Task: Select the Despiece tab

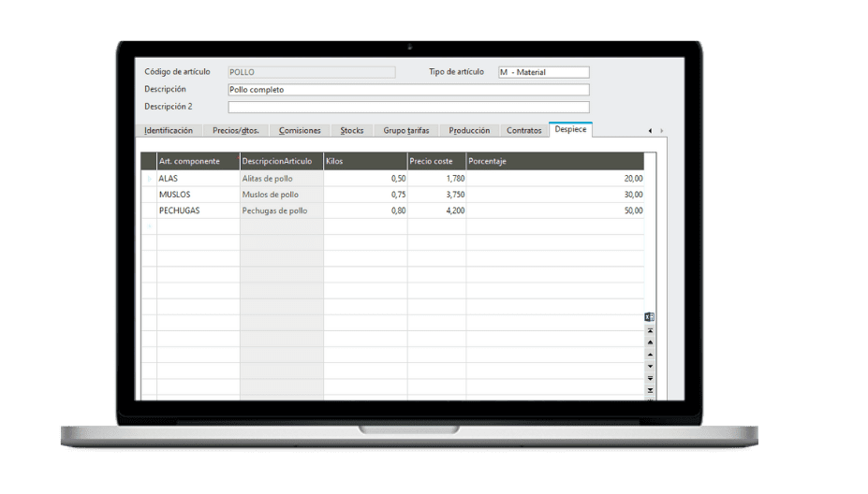Action: pyautogui.click(x=570, y=129)
